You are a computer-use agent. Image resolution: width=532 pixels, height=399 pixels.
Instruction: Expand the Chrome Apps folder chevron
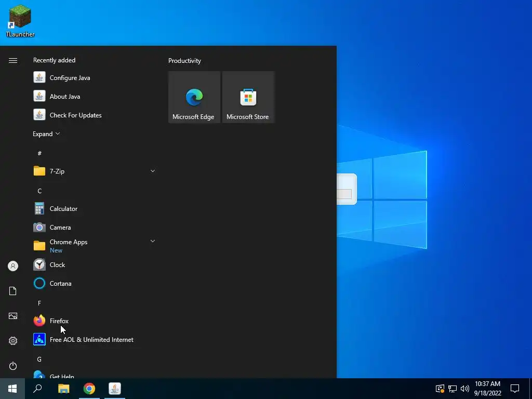pos(153,241)
